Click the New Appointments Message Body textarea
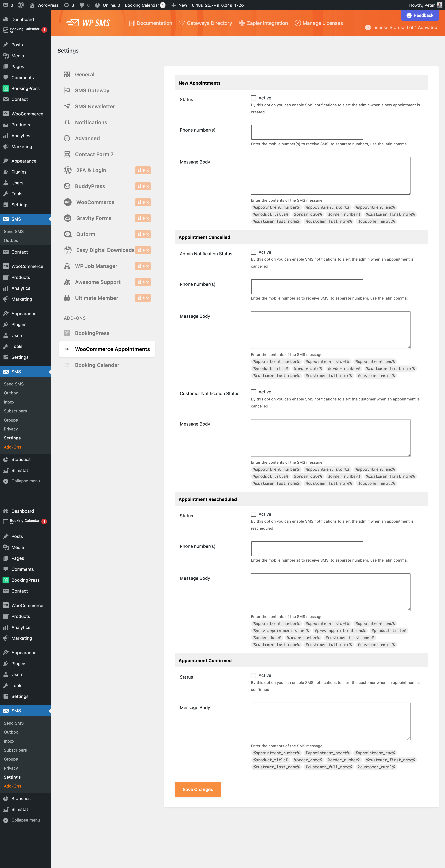The height and width of the screenshot is (868, 445). tap(331, 176)
